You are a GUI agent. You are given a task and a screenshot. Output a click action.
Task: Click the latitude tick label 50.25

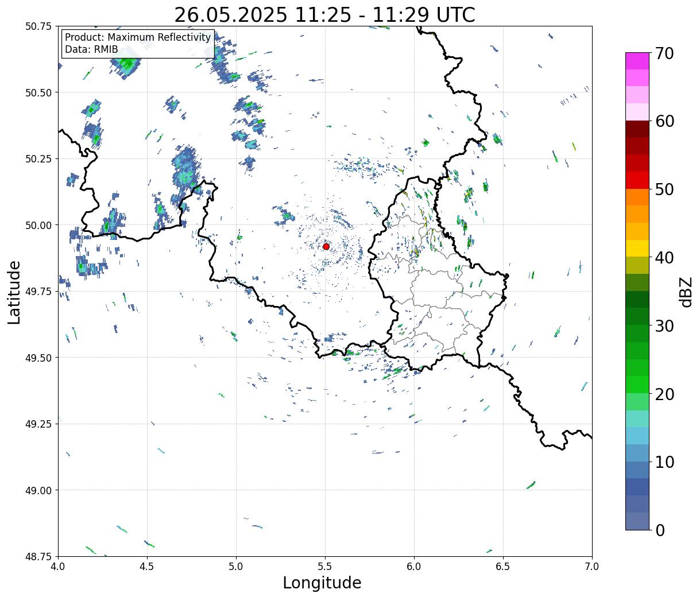coord(38,158)
